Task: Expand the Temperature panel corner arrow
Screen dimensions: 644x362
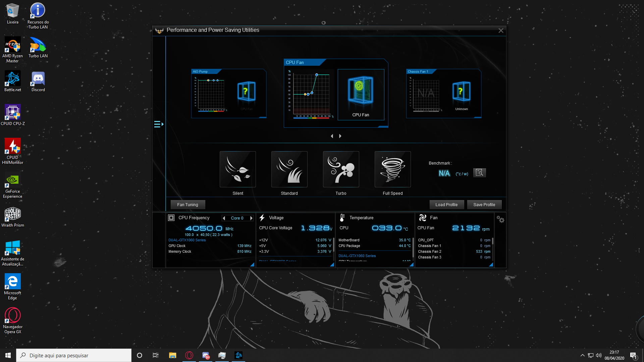Action: click(412, 264)
